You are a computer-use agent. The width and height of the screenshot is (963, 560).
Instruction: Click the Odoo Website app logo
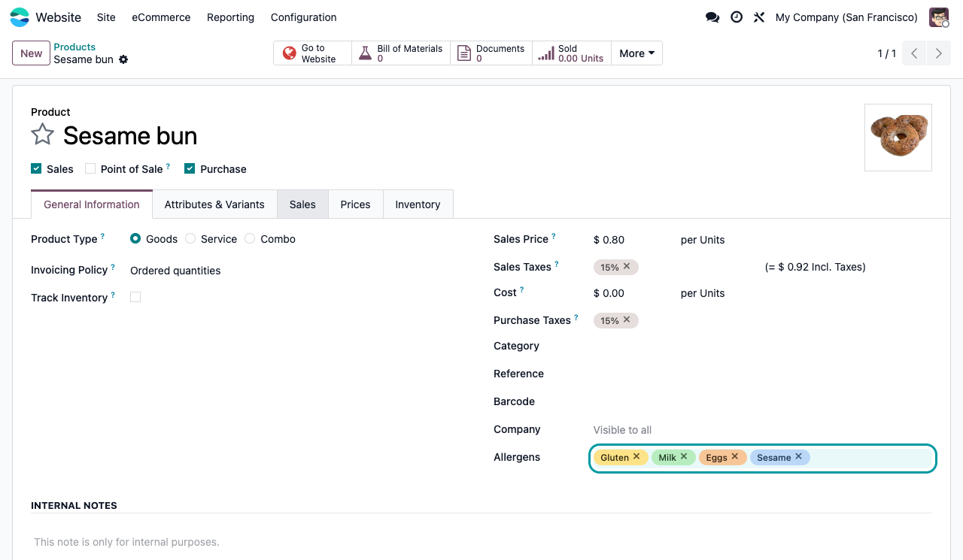(20, 17)
